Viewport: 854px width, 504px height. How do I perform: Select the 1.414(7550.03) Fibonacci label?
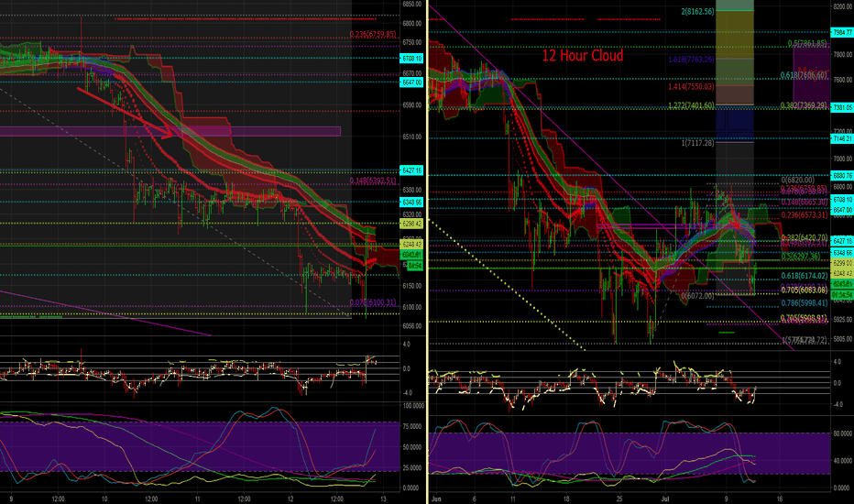click(691, 87)
